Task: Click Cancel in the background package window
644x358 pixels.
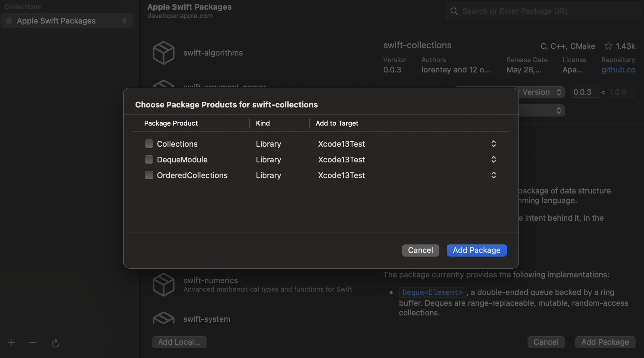Action: [546, 342]
